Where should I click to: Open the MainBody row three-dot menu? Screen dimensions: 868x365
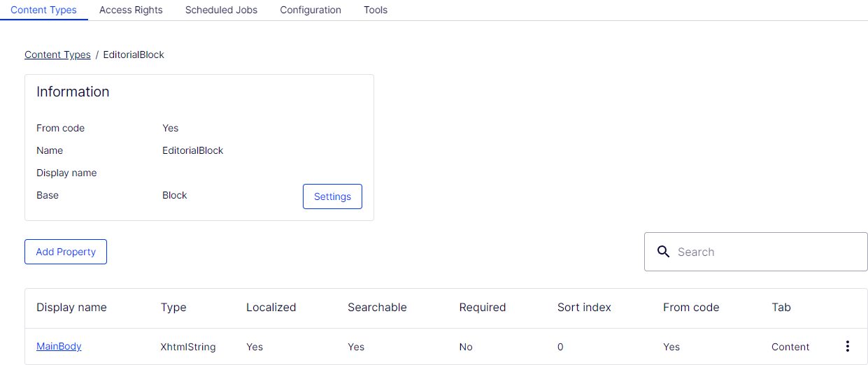pos(848,346)
